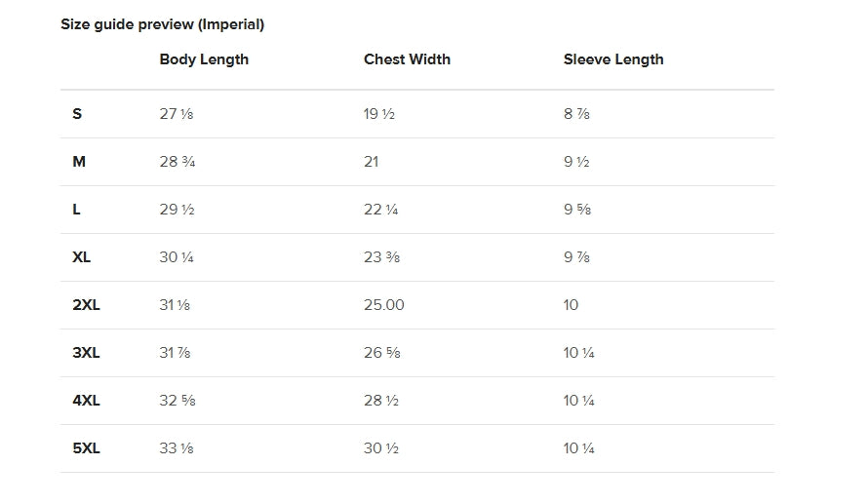Select the S size row label
This screenshot has height=504, width=868.
tap(77, 114)
